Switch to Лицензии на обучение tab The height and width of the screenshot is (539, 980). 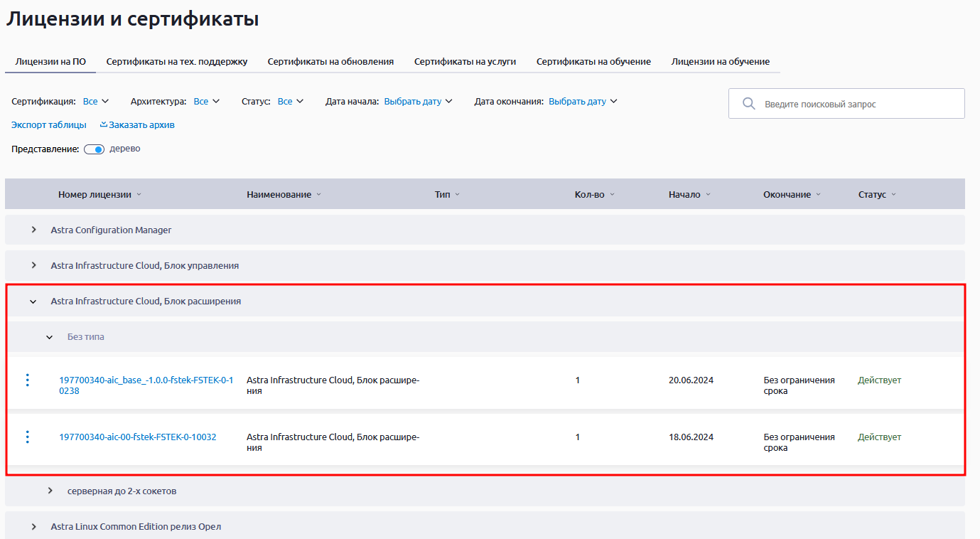coord(720,62)
